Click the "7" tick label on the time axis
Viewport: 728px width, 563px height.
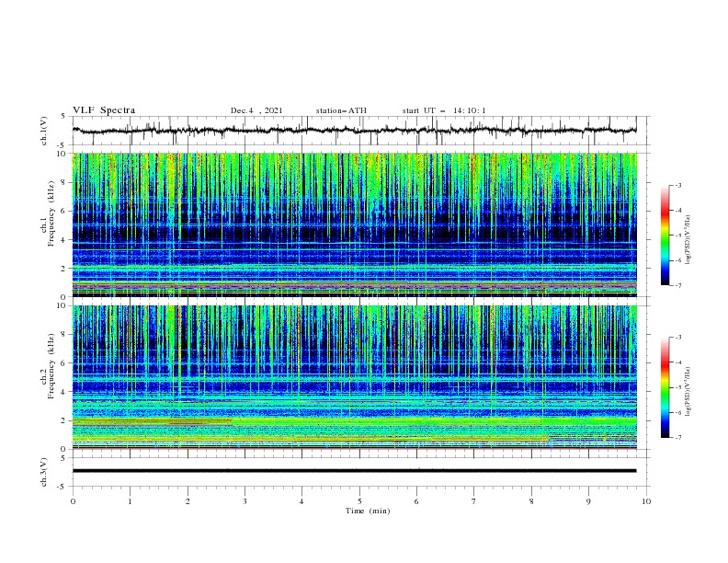click(474, 501)
